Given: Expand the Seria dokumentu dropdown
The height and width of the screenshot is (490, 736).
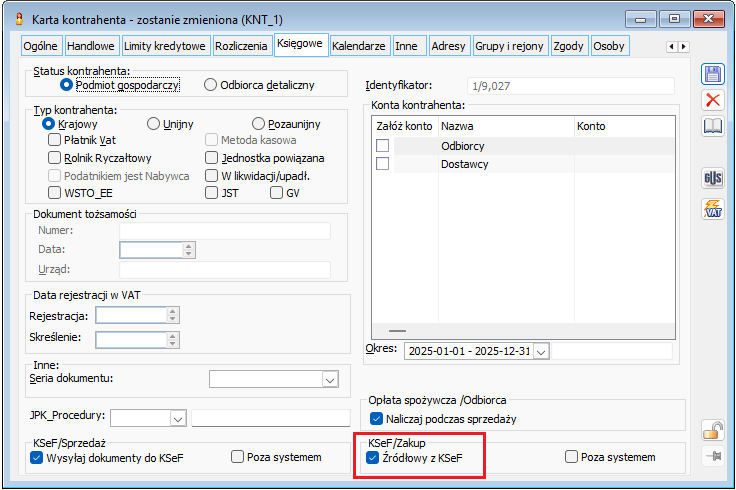Looking at the screenshot, I should tap(330, 379).
